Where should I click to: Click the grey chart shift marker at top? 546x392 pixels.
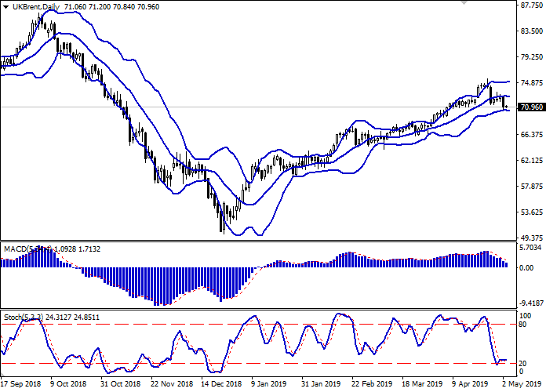[x=467, y=4]
